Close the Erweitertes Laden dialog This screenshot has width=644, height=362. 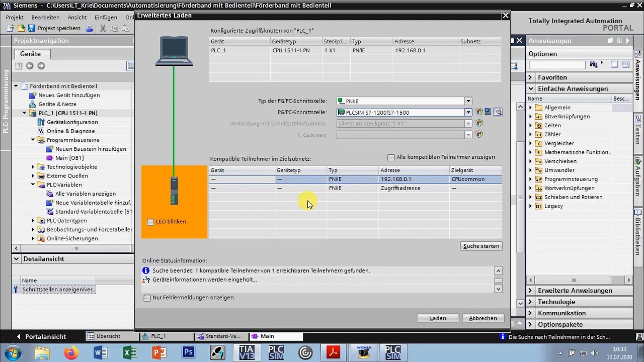[506, 16]
